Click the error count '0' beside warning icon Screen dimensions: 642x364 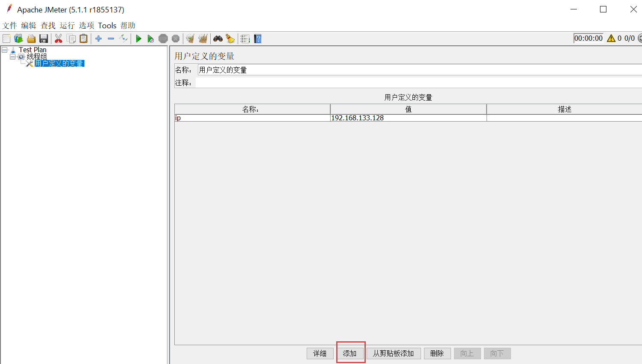619,38
